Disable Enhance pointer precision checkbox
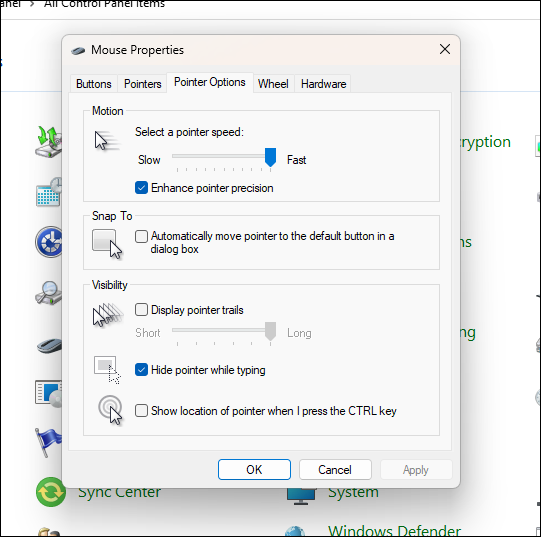Screen dimensions: 541x537 click(141, 188)
